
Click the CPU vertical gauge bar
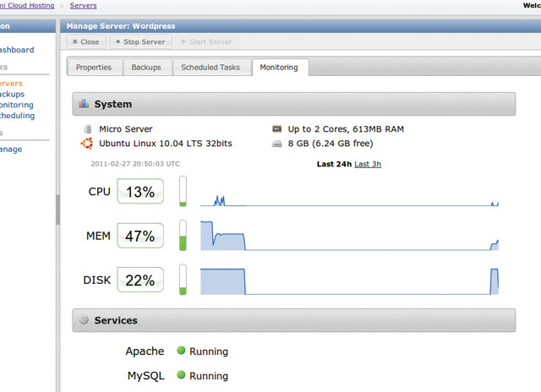coord(183,191)
